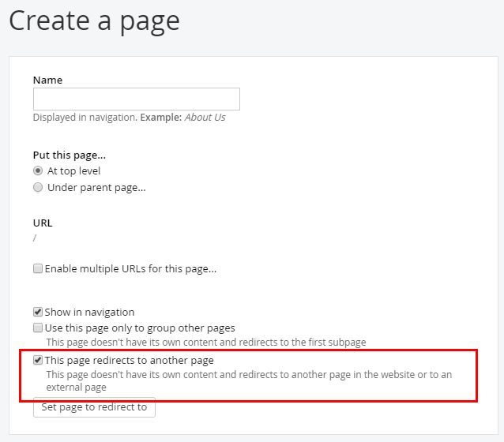This screenshot has height=442, width=504.
Task: Select the 'At top level' radio button
Action: 38,170
